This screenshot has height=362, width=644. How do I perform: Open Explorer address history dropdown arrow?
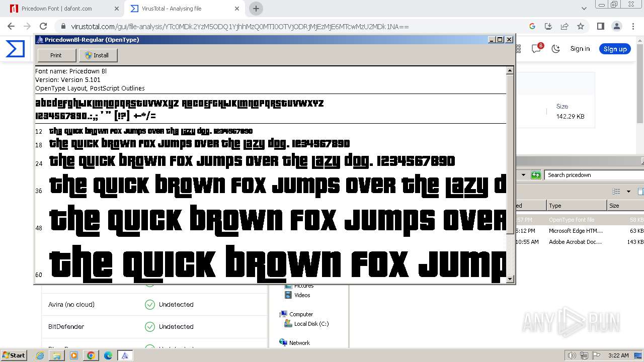[x=523, y=175]
